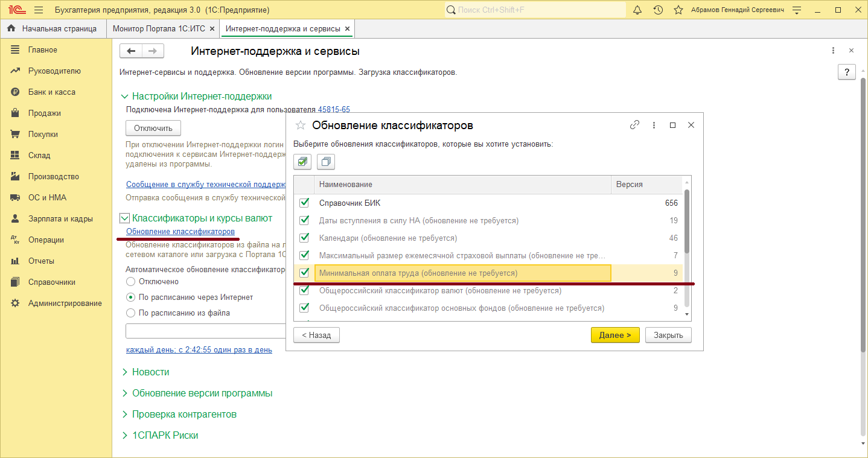This screenshot has width=868, height=458.
Task: Open the main hamburger menu
Action: pos(39,10)
